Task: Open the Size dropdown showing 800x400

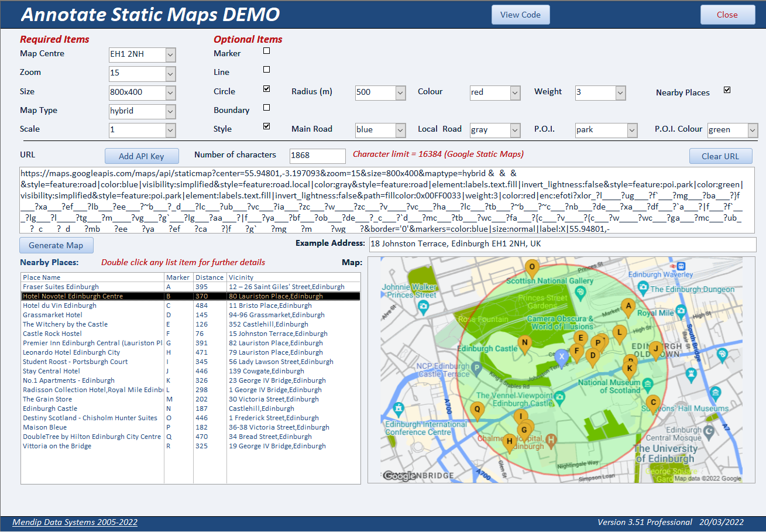Action: pos(170,92)
